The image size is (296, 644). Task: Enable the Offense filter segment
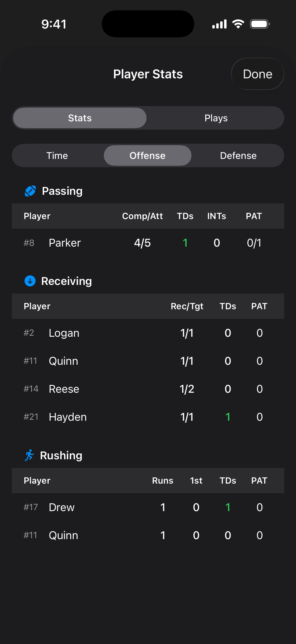(147, 155)
